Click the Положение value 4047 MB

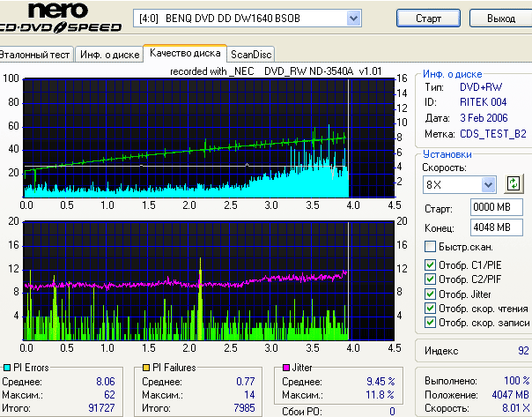coord(510,395)
